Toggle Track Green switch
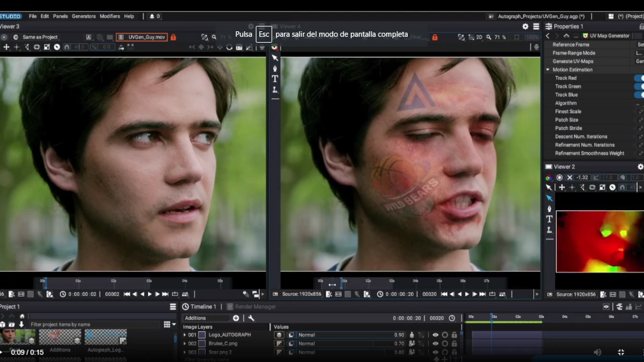This screenshot has width=644, height=362. click(x=639, y=86)
